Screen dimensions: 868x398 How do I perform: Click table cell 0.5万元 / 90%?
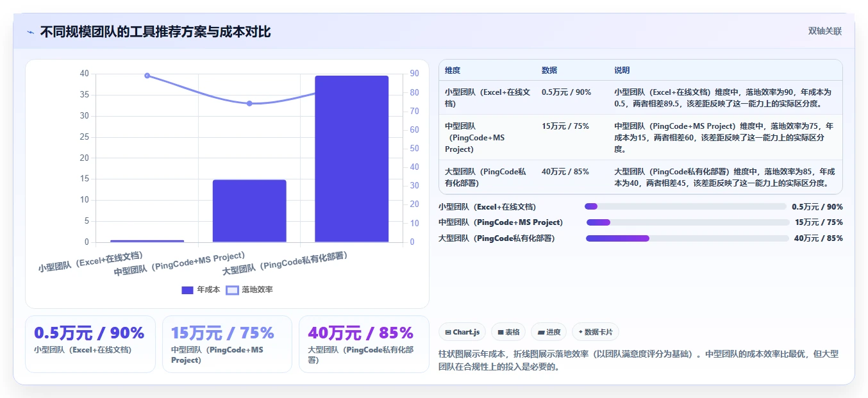pos(567,92)
